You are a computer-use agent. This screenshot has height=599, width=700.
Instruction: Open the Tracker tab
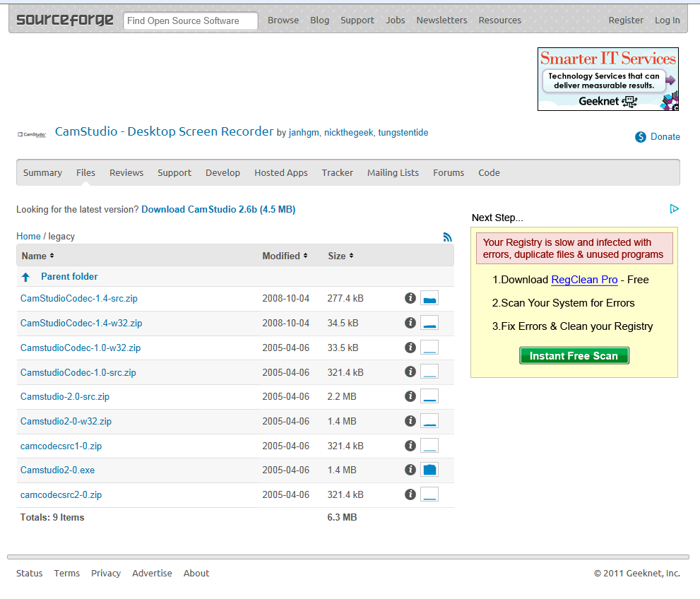(x=338, y=173)
